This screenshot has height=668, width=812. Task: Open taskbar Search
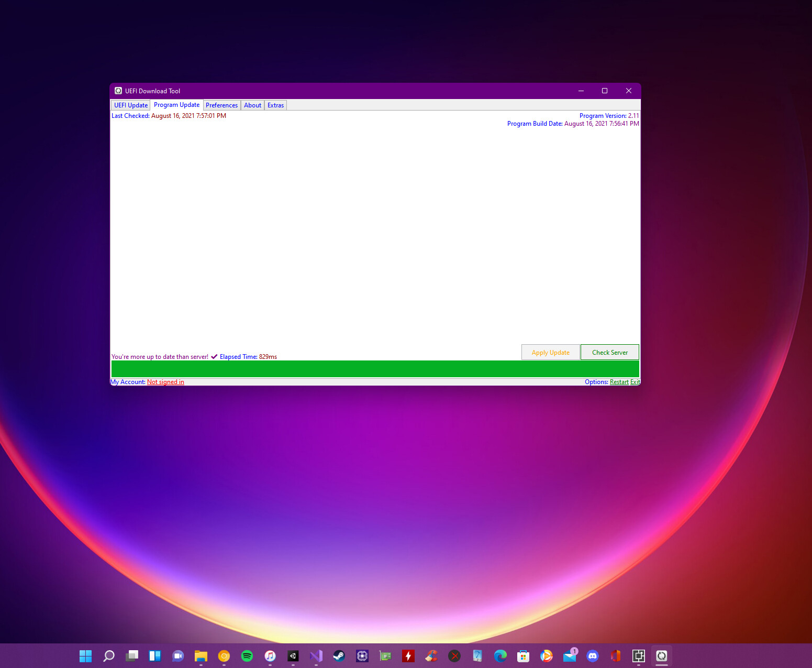109,656
